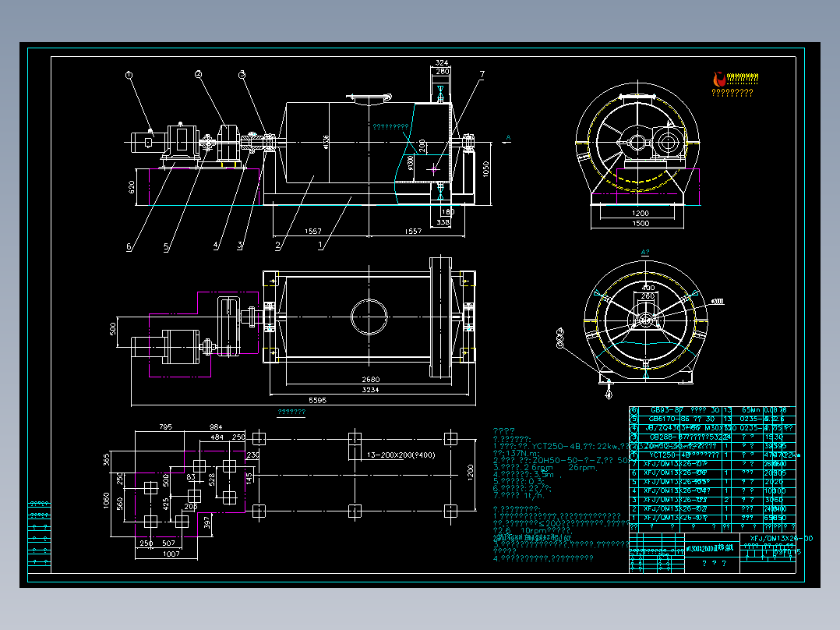Click the 1500 width dimension in the end view
The height and width of the screenshot is (630, 840).
641,224
